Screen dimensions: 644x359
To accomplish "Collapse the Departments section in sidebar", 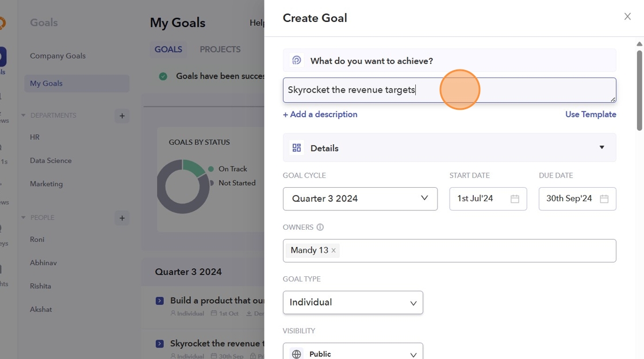I will pos(24,115).
